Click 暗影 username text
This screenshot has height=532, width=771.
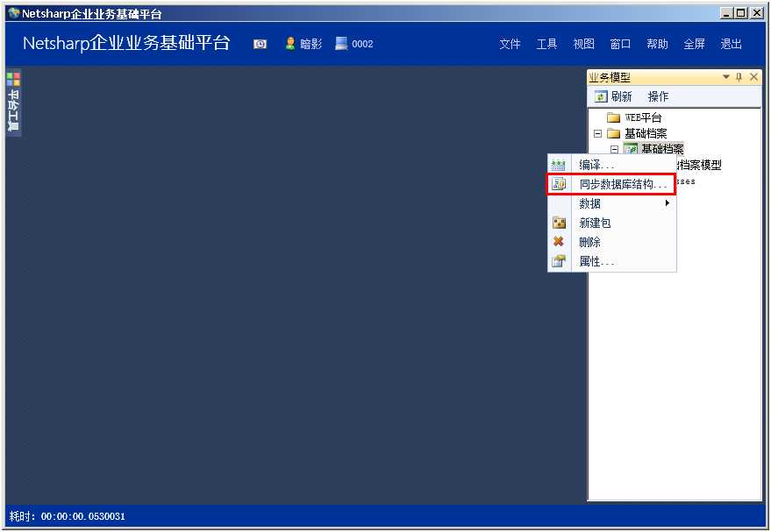pyautogui.click(x=311, y=44)
